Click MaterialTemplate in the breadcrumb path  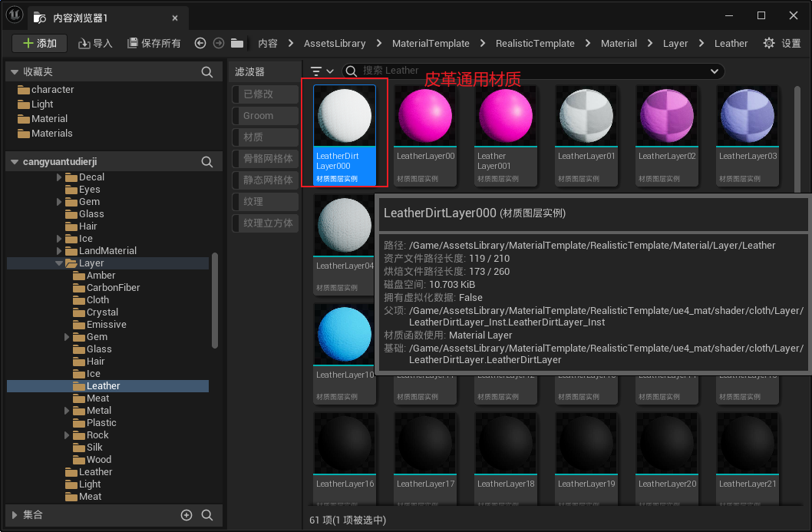(430, 44)
